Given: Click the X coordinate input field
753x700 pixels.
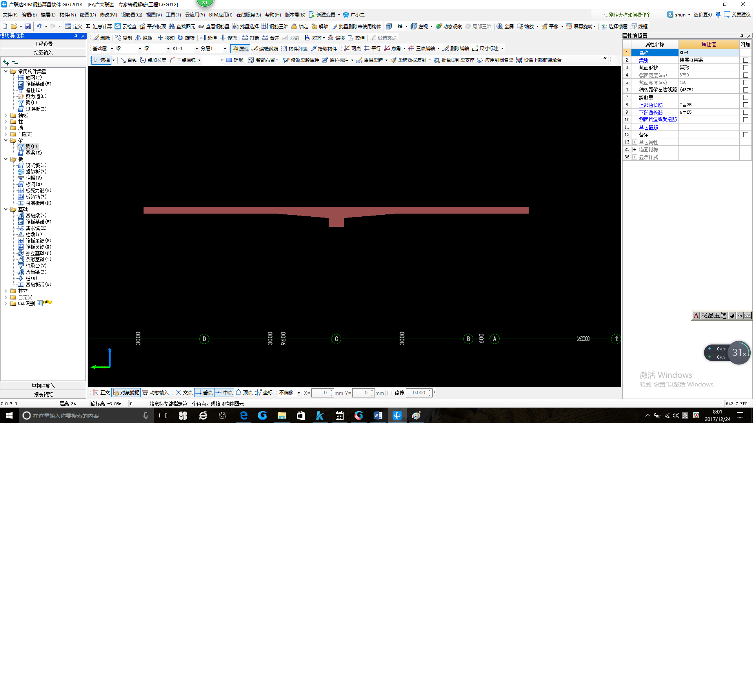Looking at the screenshot, I should pyautogui.click(x=320, y=393).
